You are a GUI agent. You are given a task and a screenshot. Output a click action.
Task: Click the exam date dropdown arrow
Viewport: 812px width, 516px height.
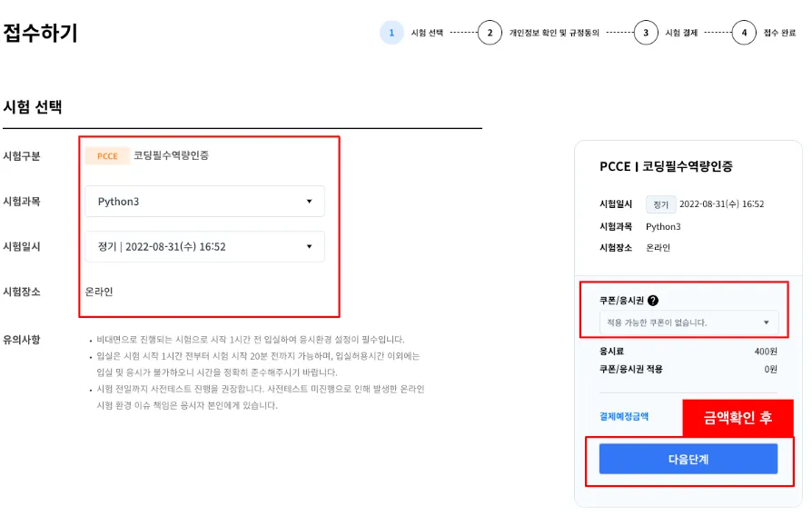309,246
